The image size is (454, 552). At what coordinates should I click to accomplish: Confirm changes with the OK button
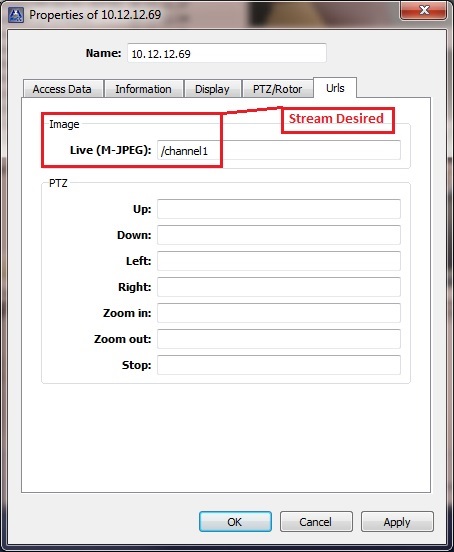point(235,521)
